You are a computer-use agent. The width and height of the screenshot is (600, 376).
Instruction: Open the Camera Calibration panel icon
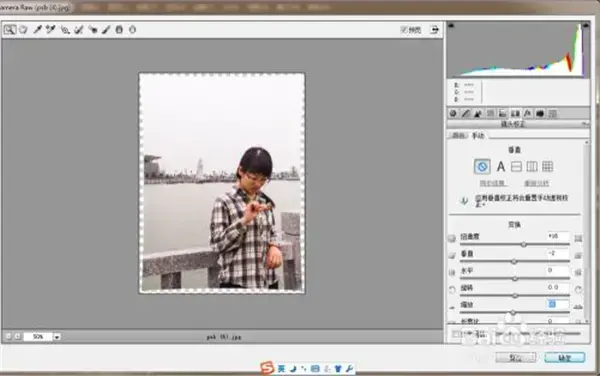point(540,113)
